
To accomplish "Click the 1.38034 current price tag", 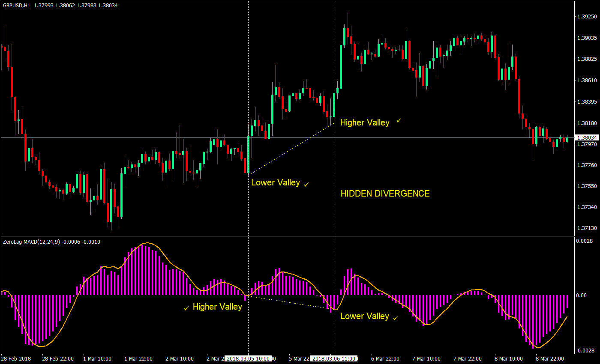I will pyautogui.click(x=587, y=137).
